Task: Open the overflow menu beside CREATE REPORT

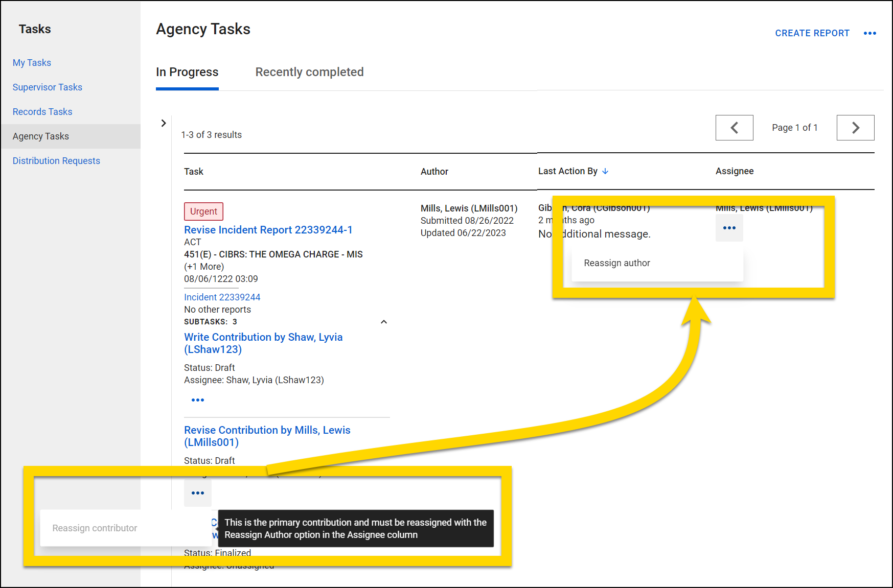Action: (870, 33)
